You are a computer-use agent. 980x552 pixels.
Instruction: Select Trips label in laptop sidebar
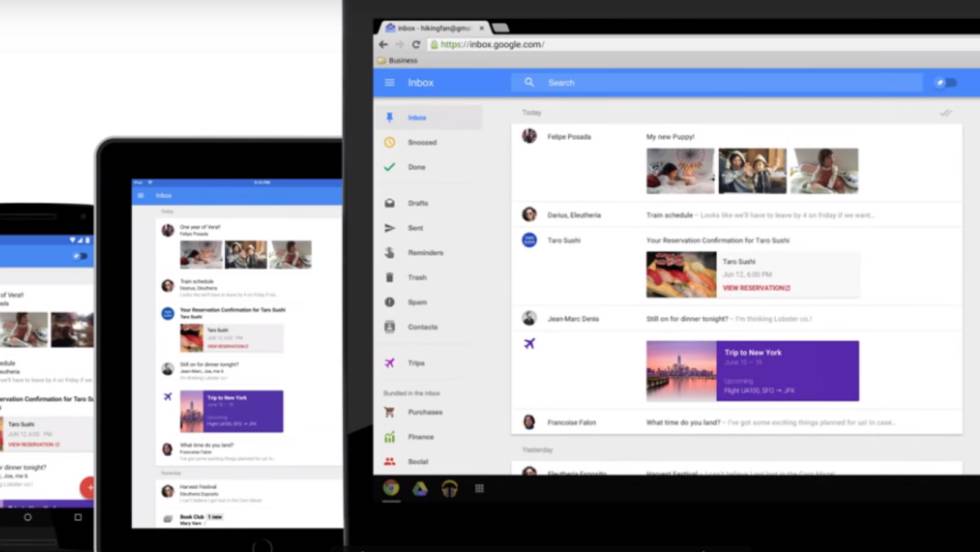[x=416, y=363]
